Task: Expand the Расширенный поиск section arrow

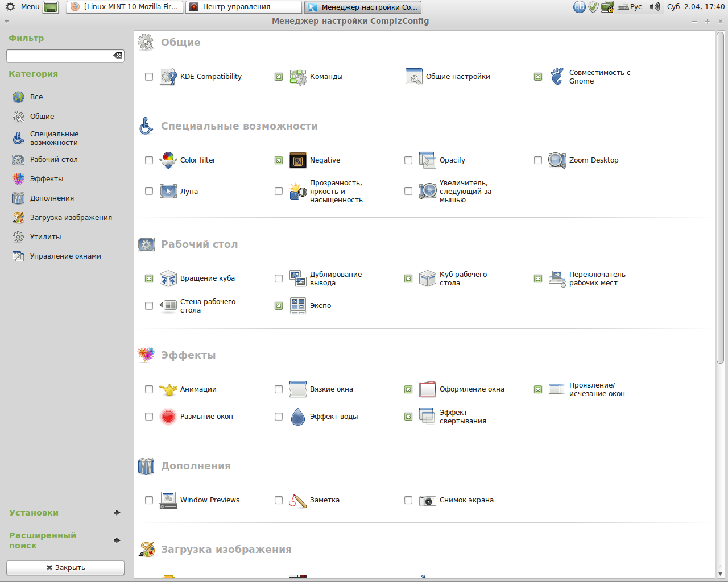Action: (x=117, y=541)
